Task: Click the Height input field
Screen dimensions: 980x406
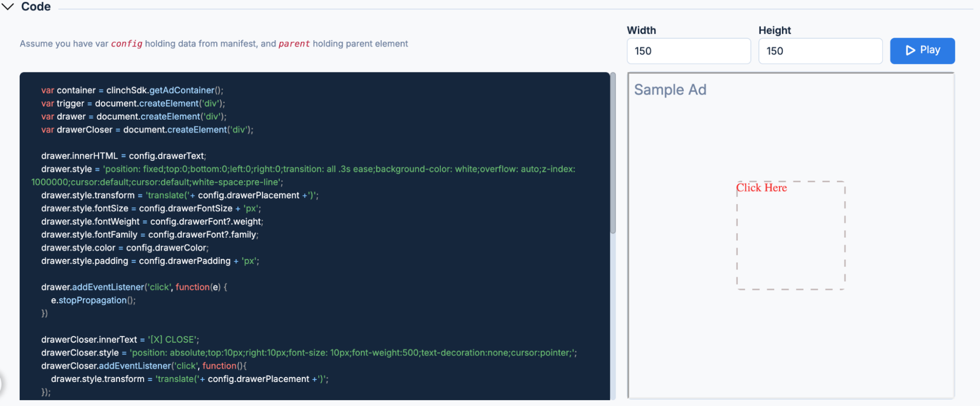Action: (820, 51)
